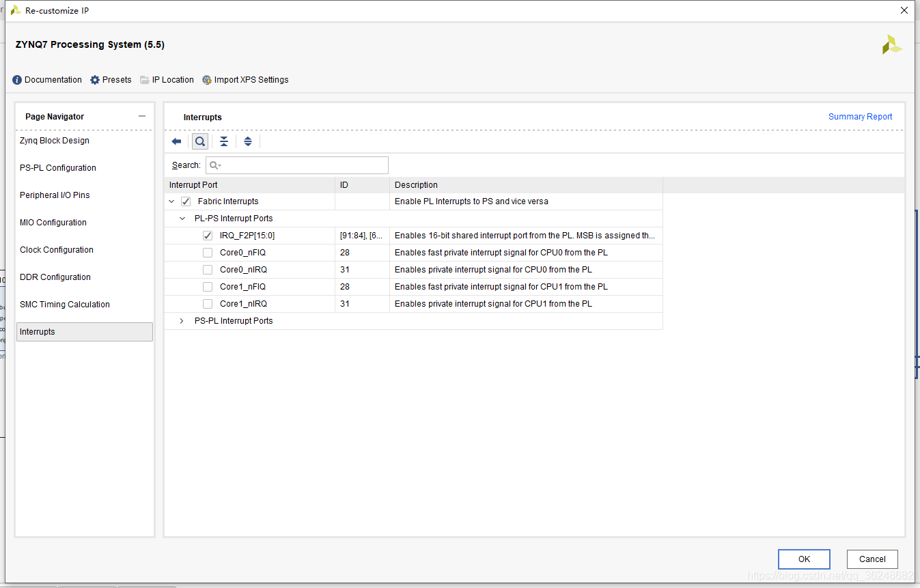Click IP Location label
The height and width of the screenshot is (588, 920).
tap(173, 80)
